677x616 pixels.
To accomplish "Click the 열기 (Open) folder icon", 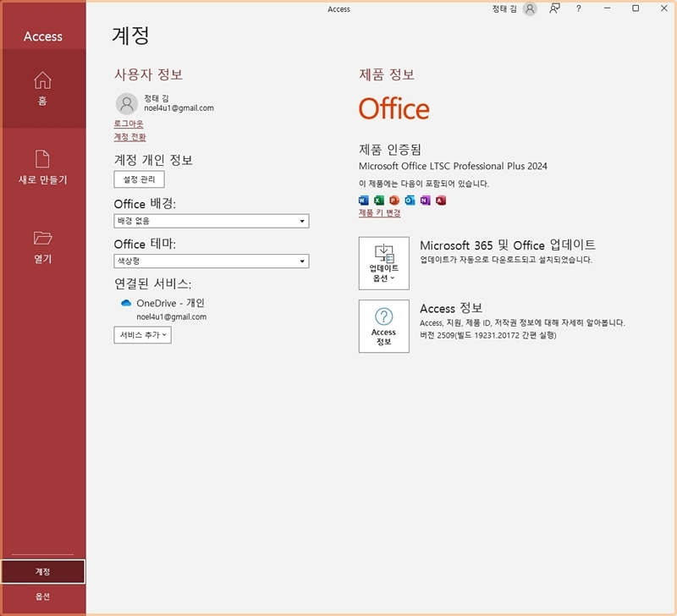I will pyautogui.click(x=42, y=238).
